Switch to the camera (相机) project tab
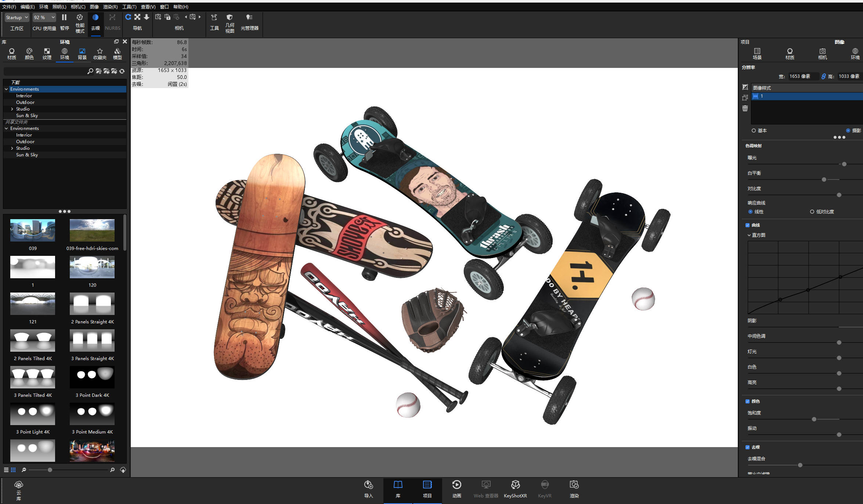The width and height of the screenshot is (863, 504). 822,54
